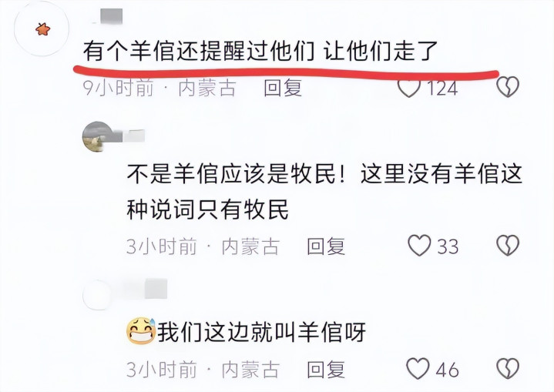Like the reply with 46 likes
The width and height of the screenshot is (554, 392).
[418, 369]
